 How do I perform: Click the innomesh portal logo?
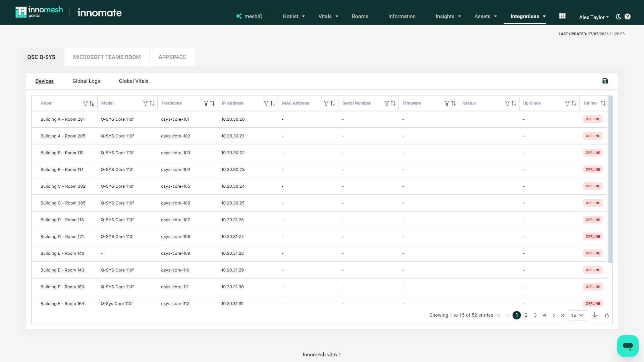[39, 12]
